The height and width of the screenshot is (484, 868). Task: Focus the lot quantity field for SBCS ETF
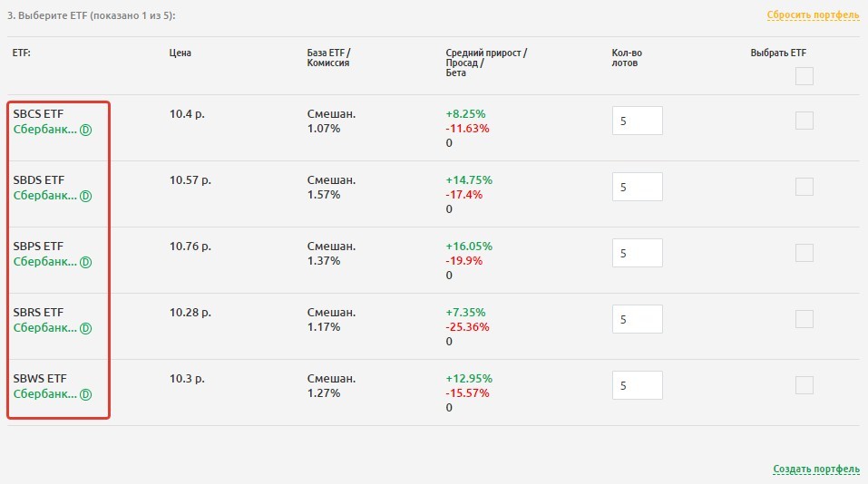point(637,121)
